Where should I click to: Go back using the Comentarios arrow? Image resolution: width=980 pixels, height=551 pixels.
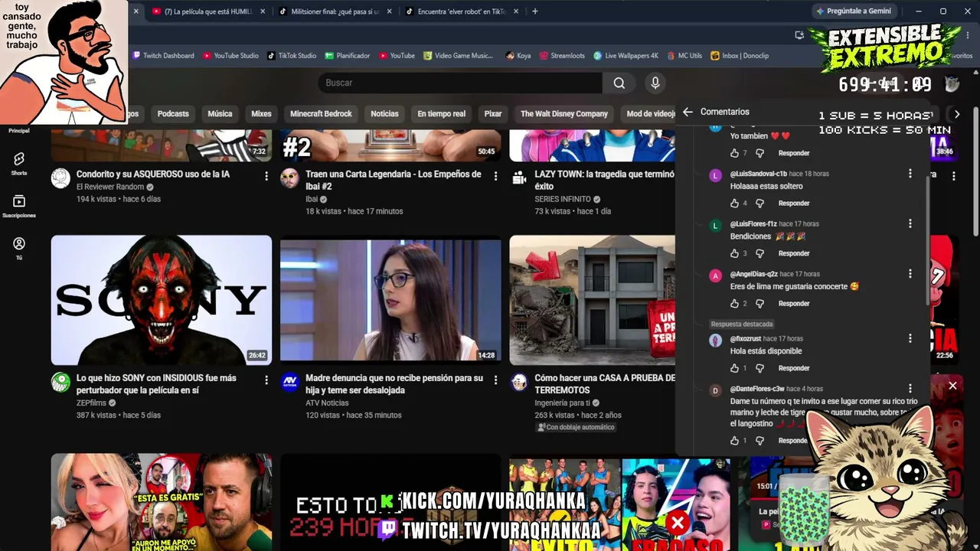[x=688, y=112]
